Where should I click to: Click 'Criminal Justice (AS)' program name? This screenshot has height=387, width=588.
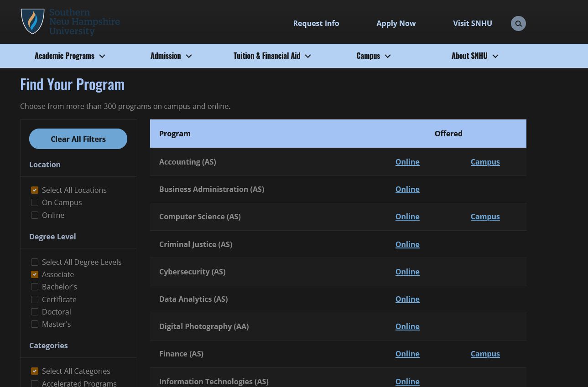(x=196, y=244)
